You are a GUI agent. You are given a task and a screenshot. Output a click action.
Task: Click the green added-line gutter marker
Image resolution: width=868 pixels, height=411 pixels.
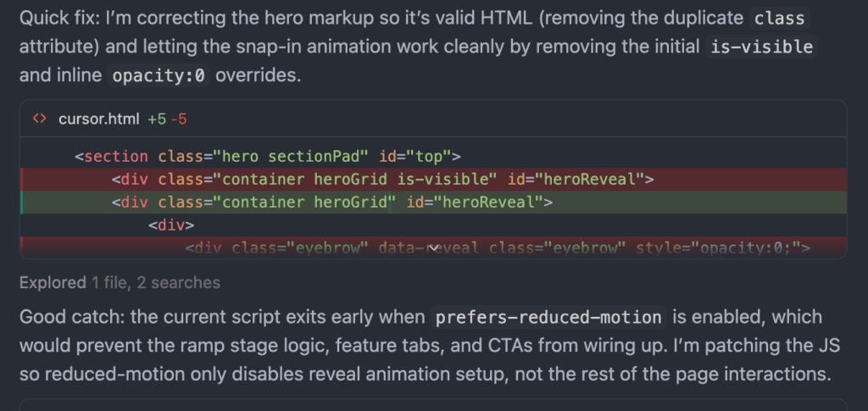pos(21,202)
